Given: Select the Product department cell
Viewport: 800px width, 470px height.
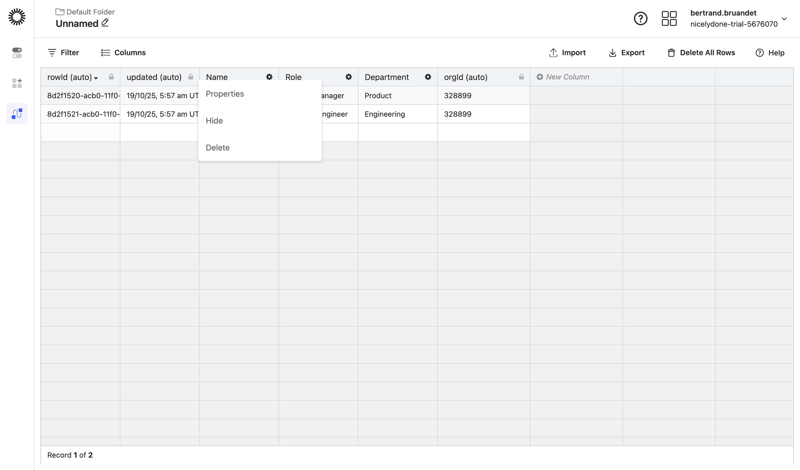Looking at the screenshot, I should pos(397,95).
